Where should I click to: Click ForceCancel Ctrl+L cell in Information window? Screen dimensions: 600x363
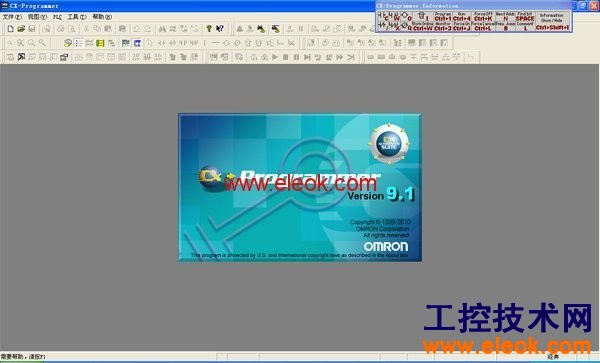483,26
